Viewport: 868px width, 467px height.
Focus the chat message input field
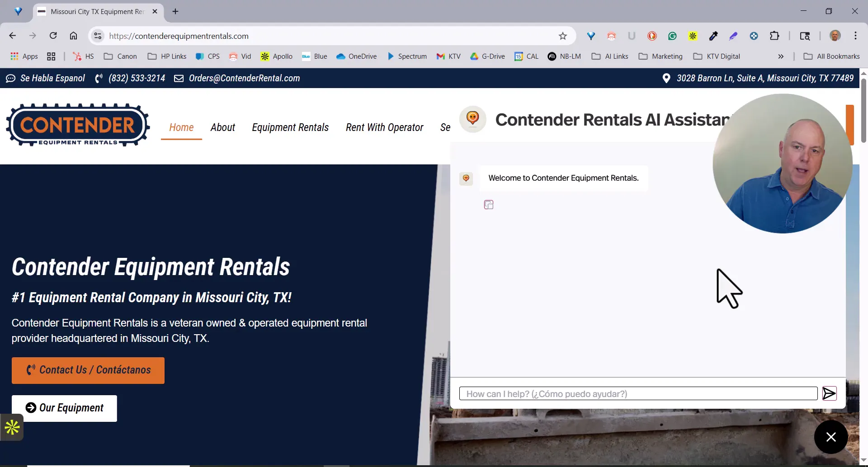click(x=638, y=393)
